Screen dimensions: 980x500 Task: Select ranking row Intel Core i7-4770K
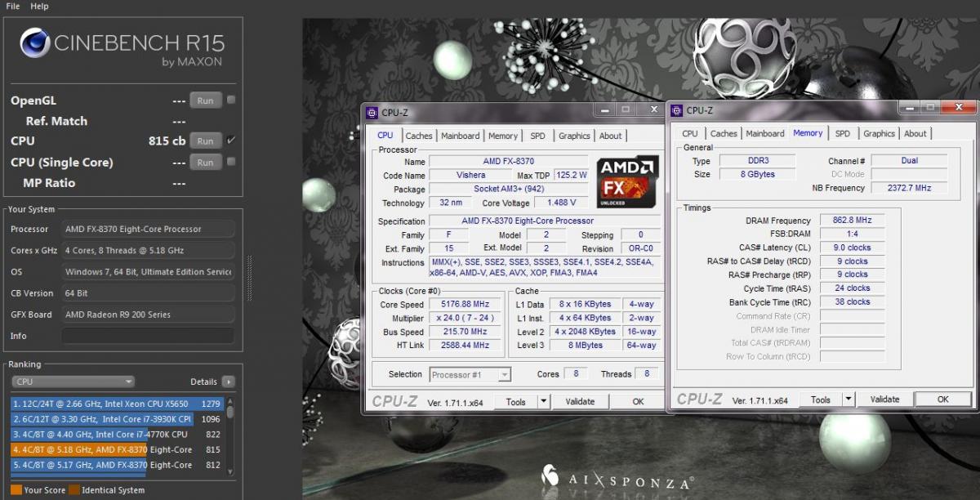(117, 435)
